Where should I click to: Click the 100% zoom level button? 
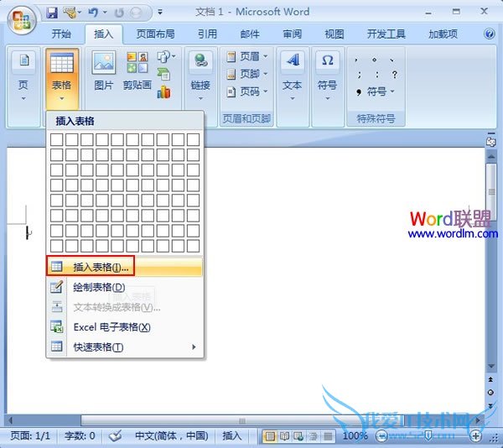pyautogui.click(x=355, y=435)
